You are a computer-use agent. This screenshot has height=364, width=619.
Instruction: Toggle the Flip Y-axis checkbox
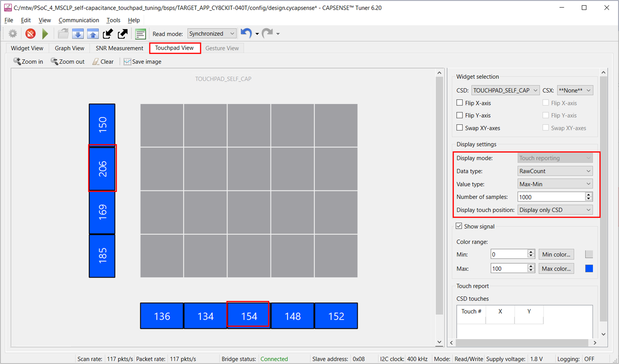460,115
